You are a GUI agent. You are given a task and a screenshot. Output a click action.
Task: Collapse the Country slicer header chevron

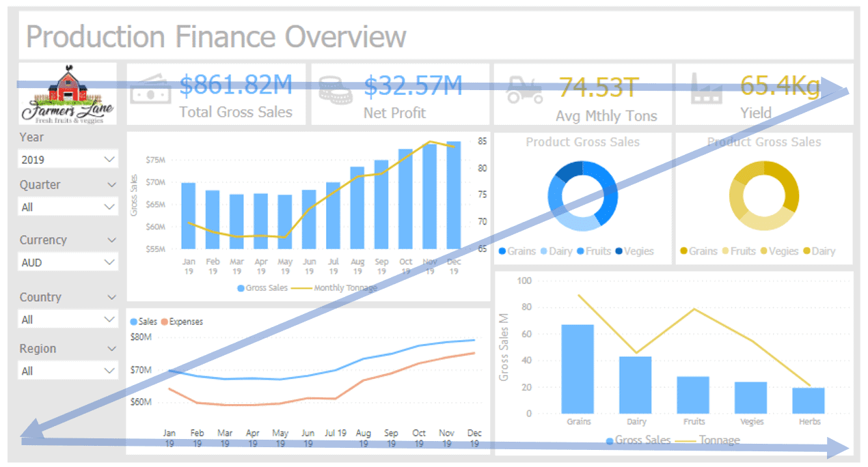(111, 298)
